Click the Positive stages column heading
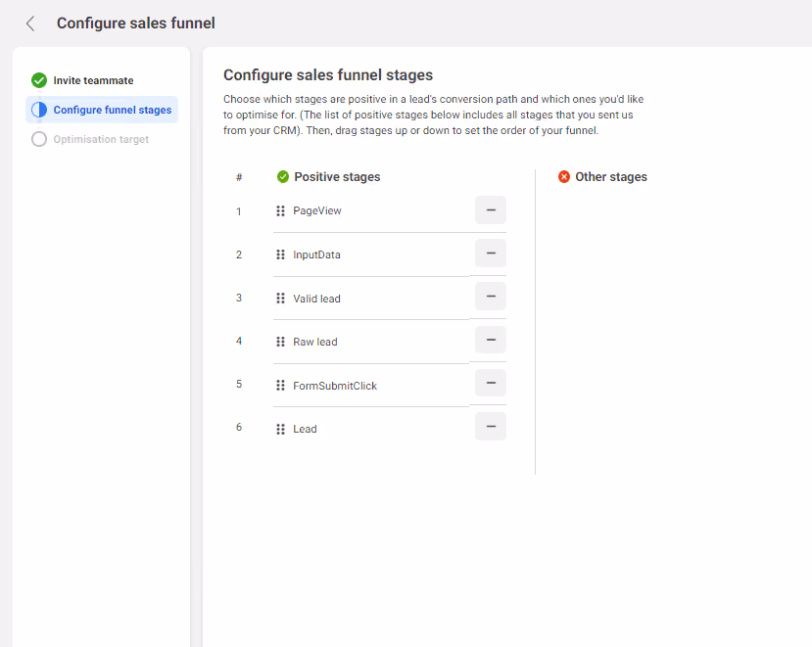The image size is (812, 647). pyautogui.click(x=337, y=177)
